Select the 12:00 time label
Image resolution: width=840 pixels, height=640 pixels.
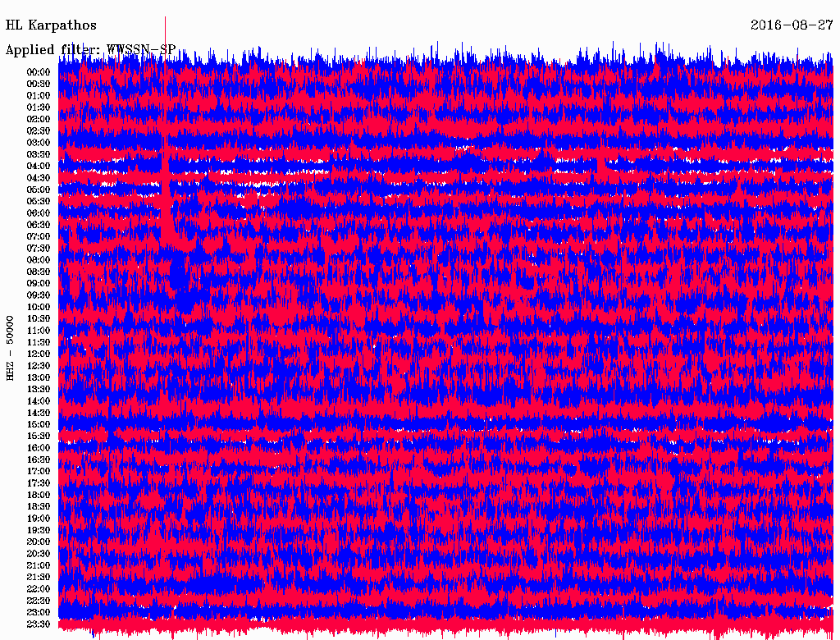(x=39, y=354)
